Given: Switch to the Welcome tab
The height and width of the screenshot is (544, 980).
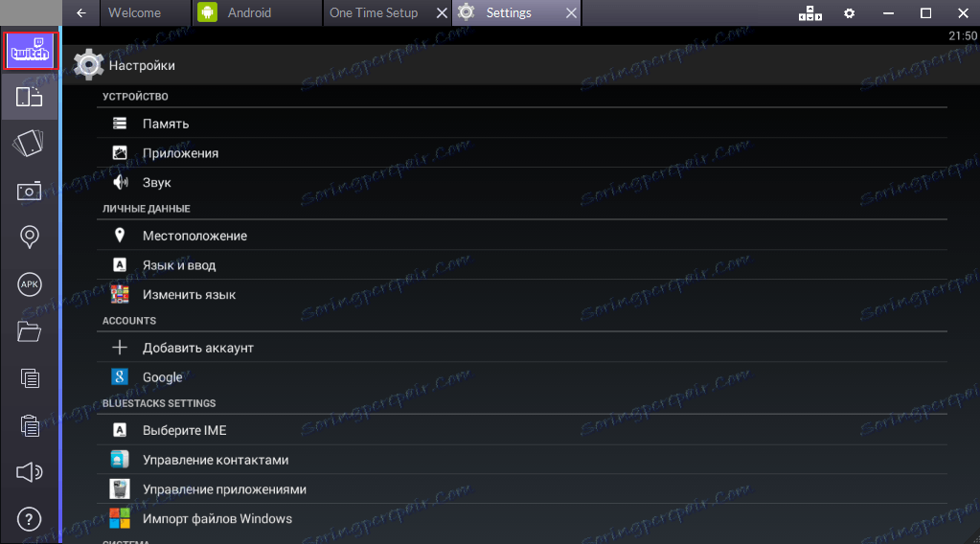Looking at the screenshot, I should [145, 12].
